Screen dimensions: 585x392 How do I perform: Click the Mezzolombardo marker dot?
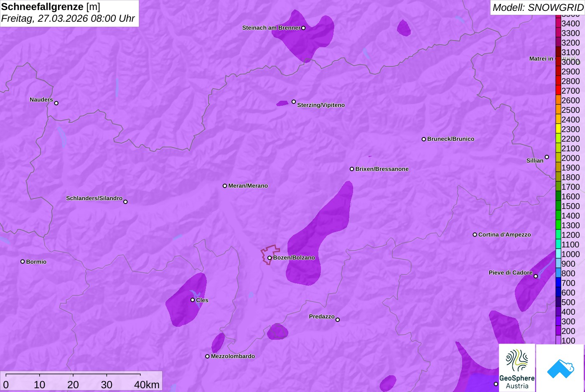[207, 356]
